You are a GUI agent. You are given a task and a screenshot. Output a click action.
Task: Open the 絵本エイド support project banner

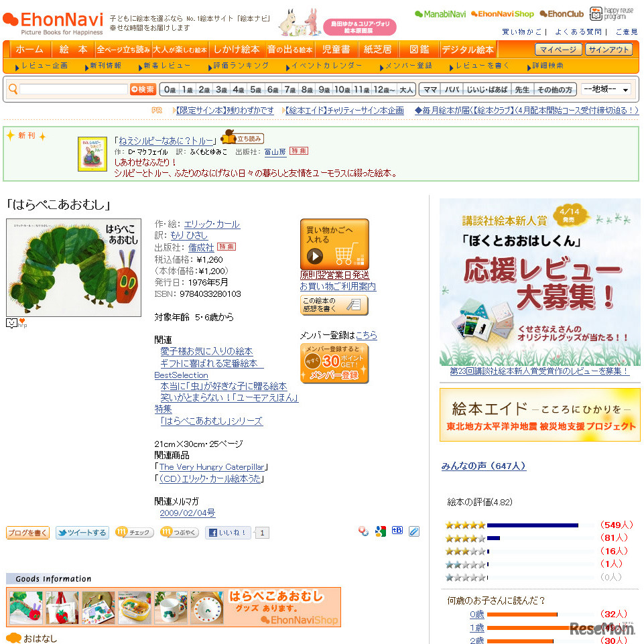539,415
